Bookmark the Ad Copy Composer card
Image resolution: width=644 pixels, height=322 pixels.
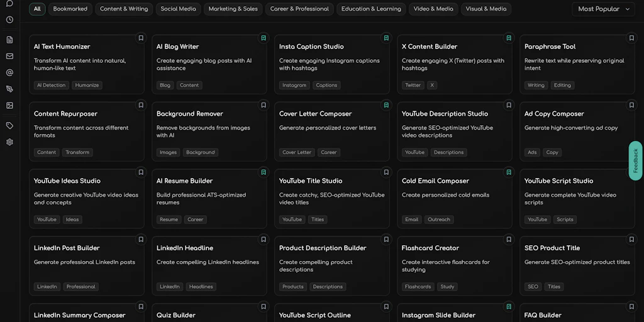pos(631,105)
